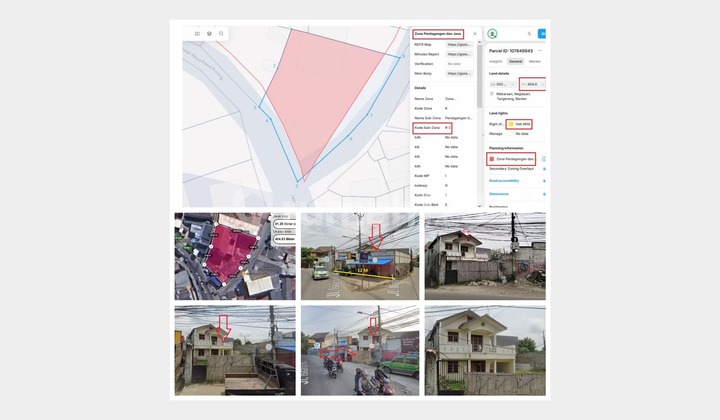This screenshot has width=720, height=420.
Task: Open the map layers stack icon
Action: point(209,34)
